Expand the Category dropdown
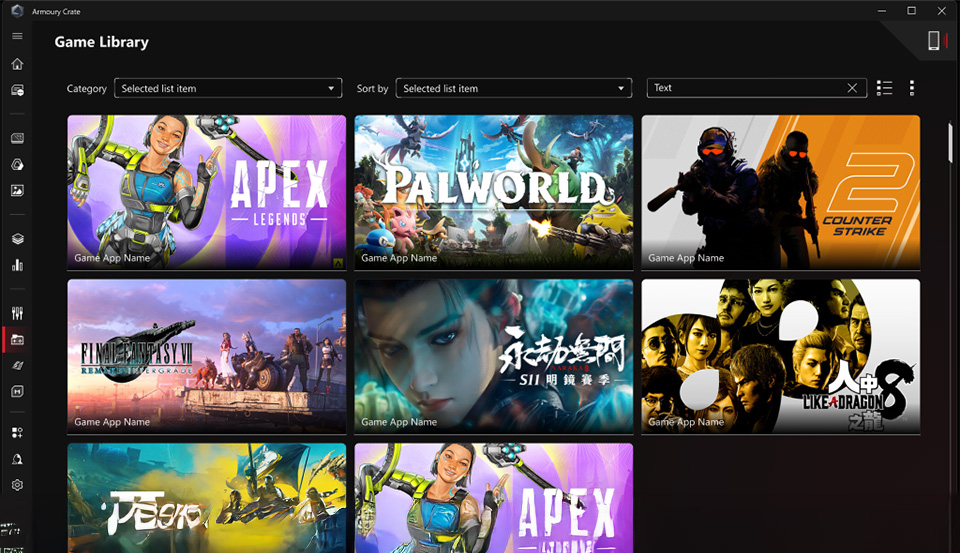The image size is (960, 553). tap(229, 88)
